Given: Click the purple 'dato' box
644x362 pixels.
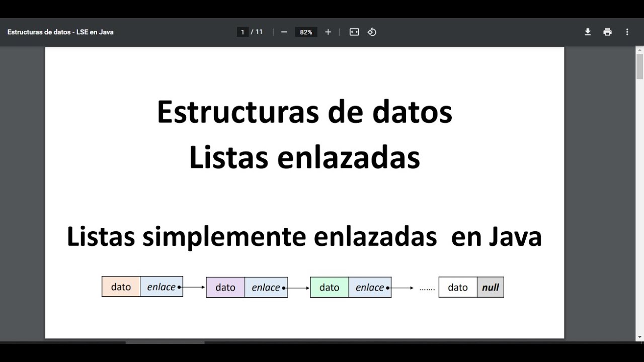Looking at the screenshot, I should coord(225,287).
